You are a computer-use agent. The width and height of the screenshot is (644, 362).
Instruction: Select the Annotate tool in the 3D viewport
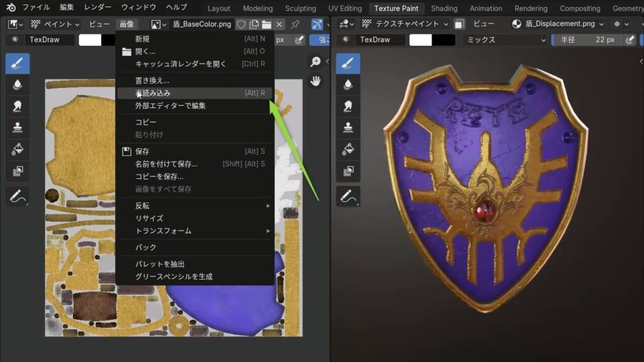(348, 196)
